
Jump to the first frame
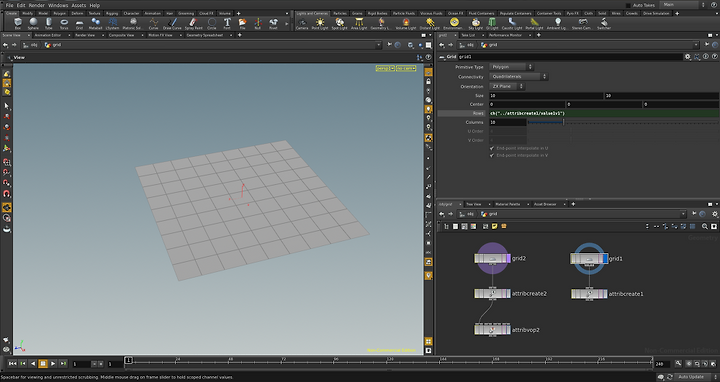coord(12,364)
